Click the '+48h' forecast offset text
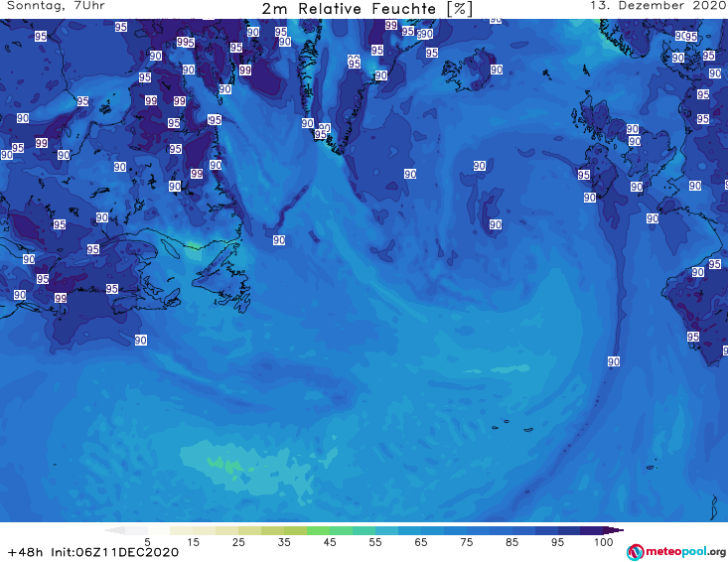The height and width of the screenshot is (562, 728). (26, 552)
